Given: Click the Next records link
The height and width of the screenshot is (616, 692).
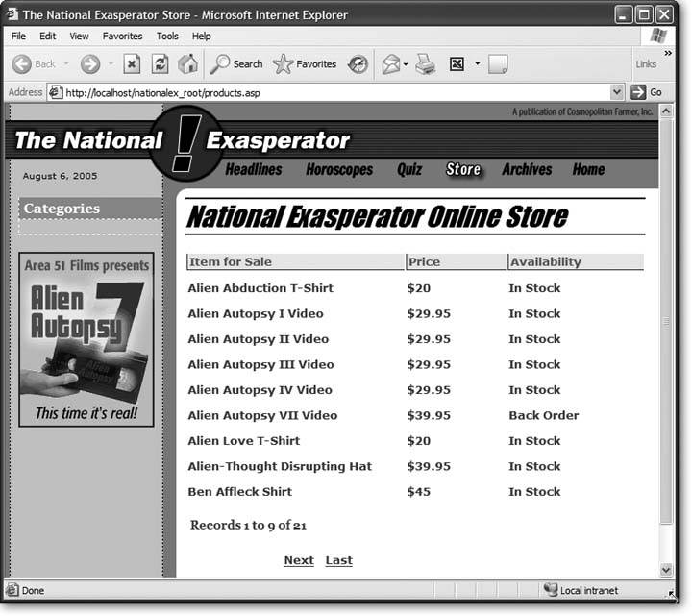Looking at the screenshot, I should (x=299, y=560).
